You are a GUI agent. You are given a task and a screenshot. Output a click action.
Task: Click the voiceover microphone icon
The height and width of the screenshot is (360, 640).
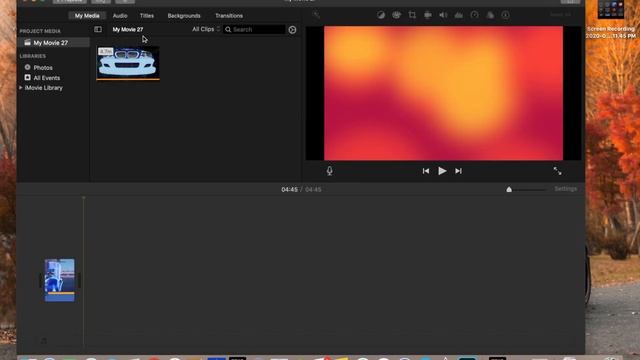(x=329, y=171)
